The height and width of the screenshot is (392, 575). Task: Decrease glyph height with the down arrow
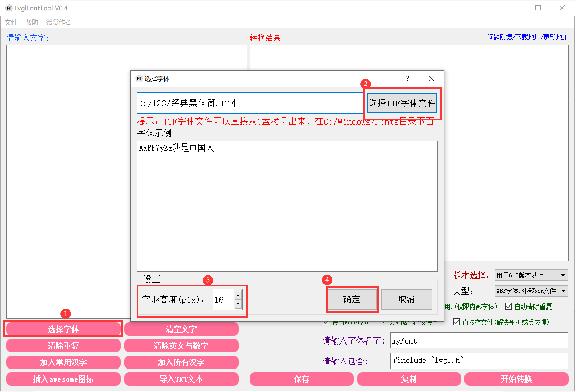coord(238,304)
